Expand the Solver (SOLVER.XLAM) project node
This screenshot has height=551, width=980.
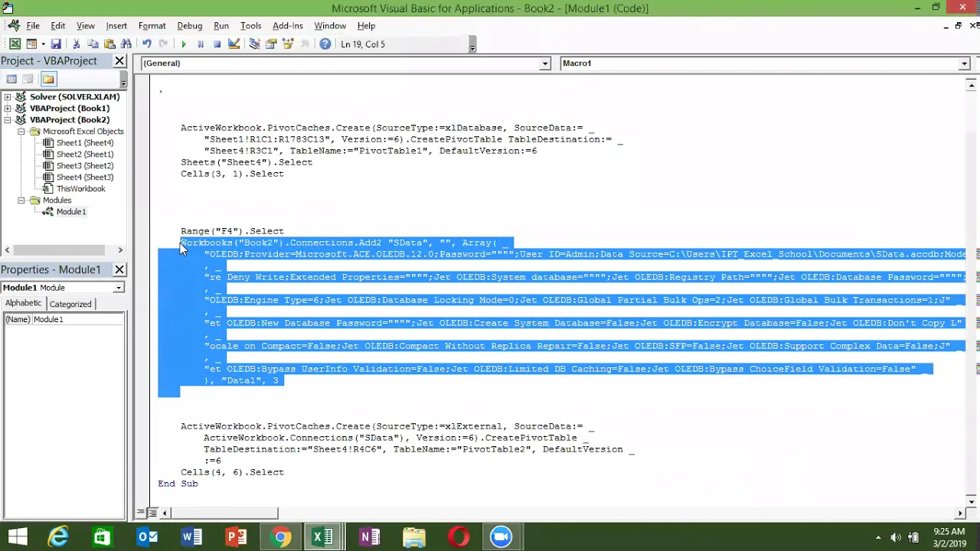(8, 97)
